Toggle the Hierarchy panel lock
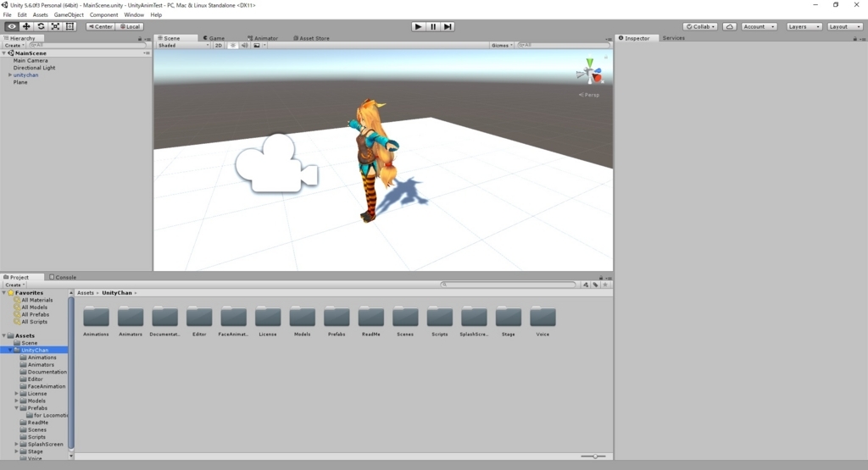868x470 pixels. [x=140, y=39]
